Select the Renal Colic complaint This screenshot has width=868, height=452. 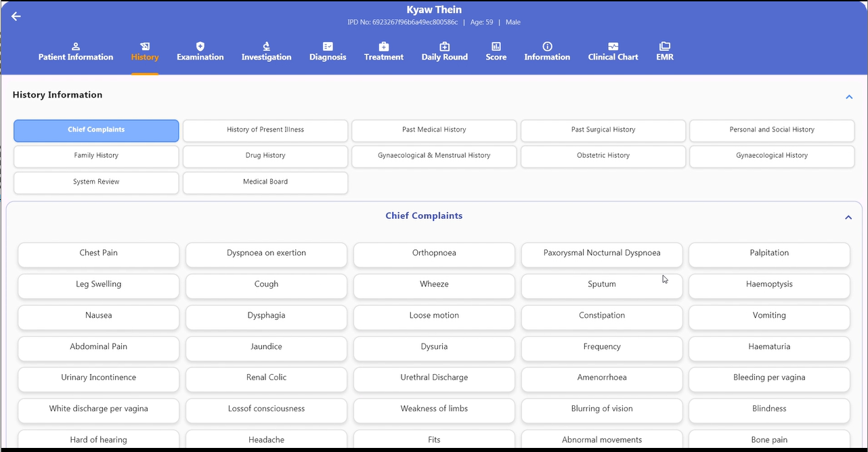tap(266, 378)
